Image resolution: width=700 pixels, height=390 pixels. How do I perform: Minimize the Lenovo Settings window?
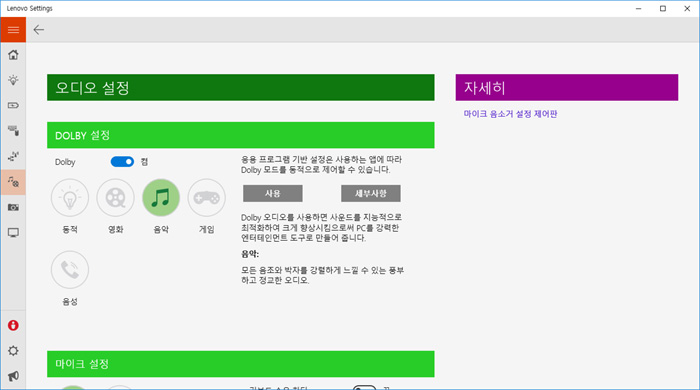[638, 8]
